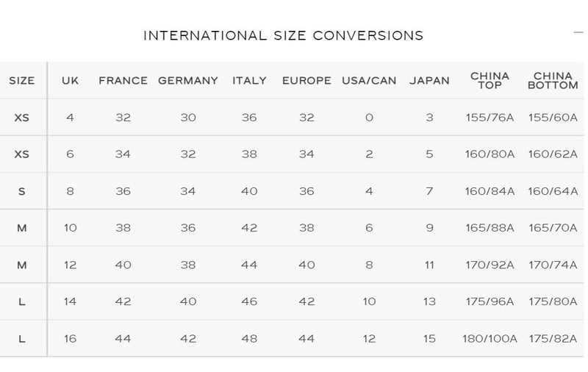
Task: Click the GERMANY column header
Action: pyautogui.click(x=188, y=81)
